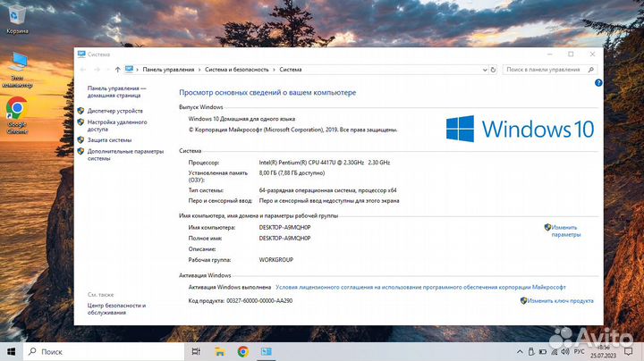644x361 pixels.
Task: Click the taskbar search box 'Поиск'
Action: pos(104,351)
